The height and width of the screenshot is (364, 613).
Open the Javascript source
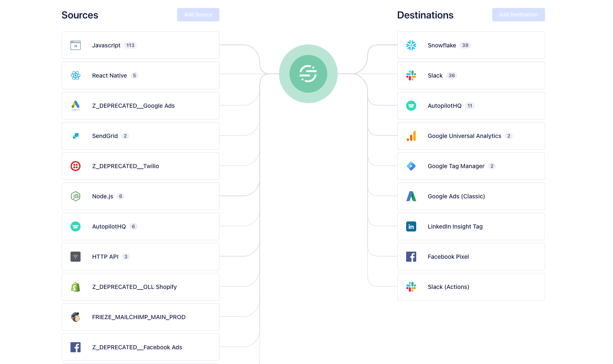coord(141,45)
